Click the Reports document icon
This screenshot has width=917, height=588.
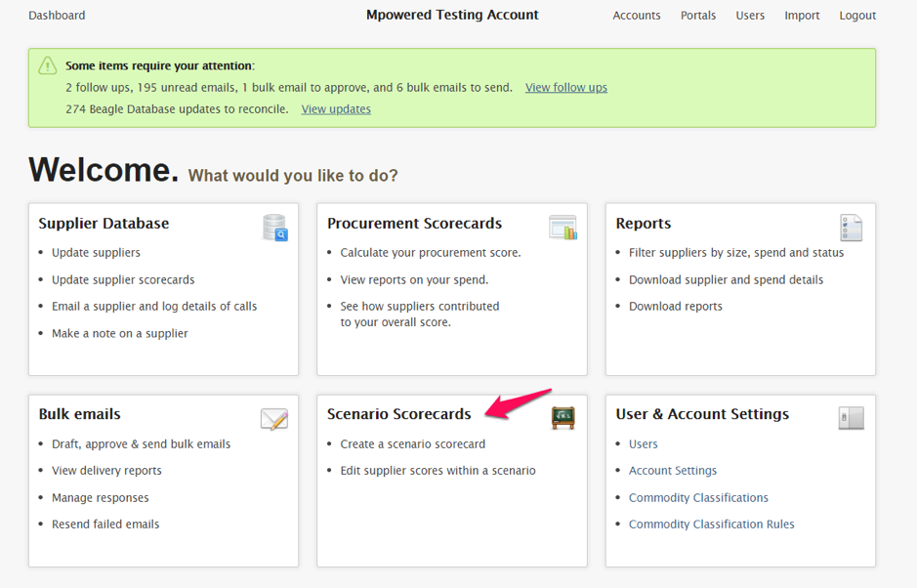click(x=851, y=228)
